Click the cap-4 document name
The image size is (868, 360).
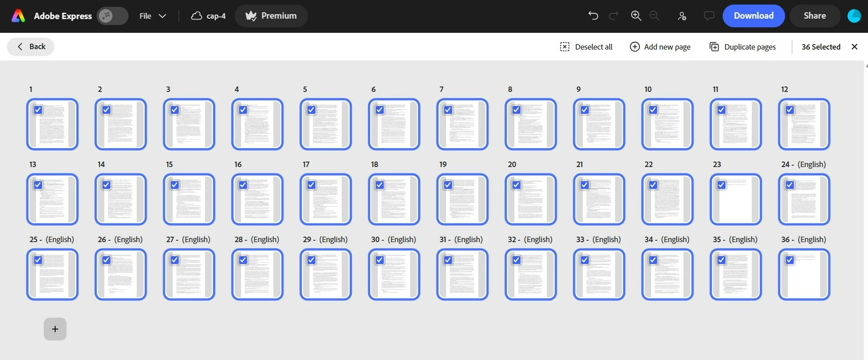tap(216, 16)
